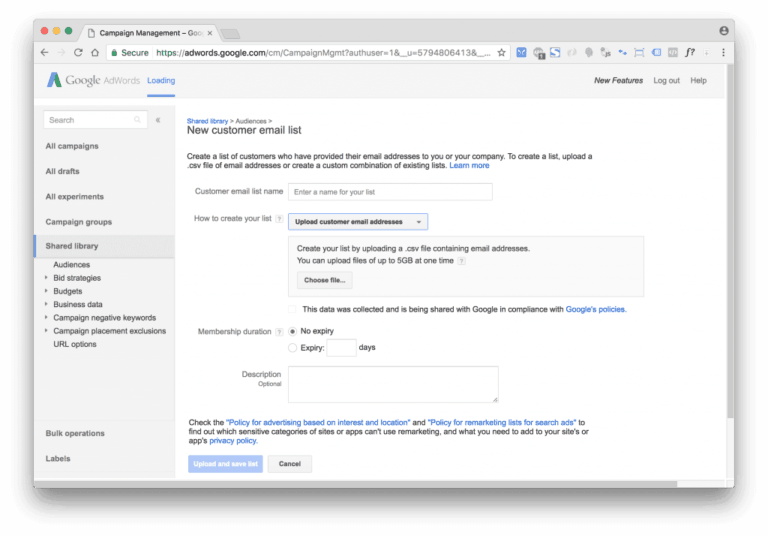Bookmark this page with the star icon
The width and height of the screenshot is (768, 536).
(x=501, y=52)
